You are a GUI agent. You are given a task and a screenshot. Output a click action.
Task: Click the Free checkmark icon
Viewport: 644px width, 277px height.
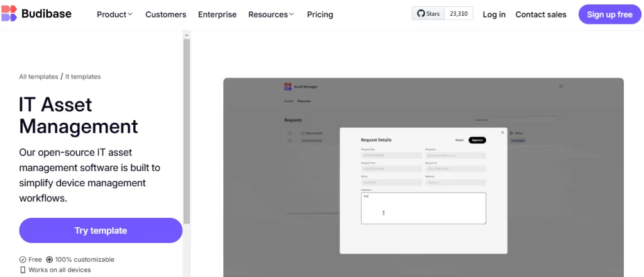[23, 259]
